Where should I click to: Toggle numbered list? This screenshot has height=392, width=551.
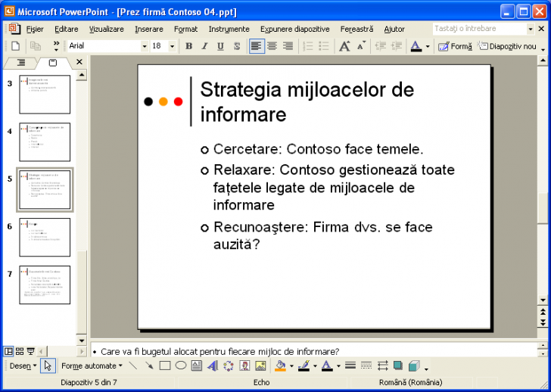(x=308, y=46)
